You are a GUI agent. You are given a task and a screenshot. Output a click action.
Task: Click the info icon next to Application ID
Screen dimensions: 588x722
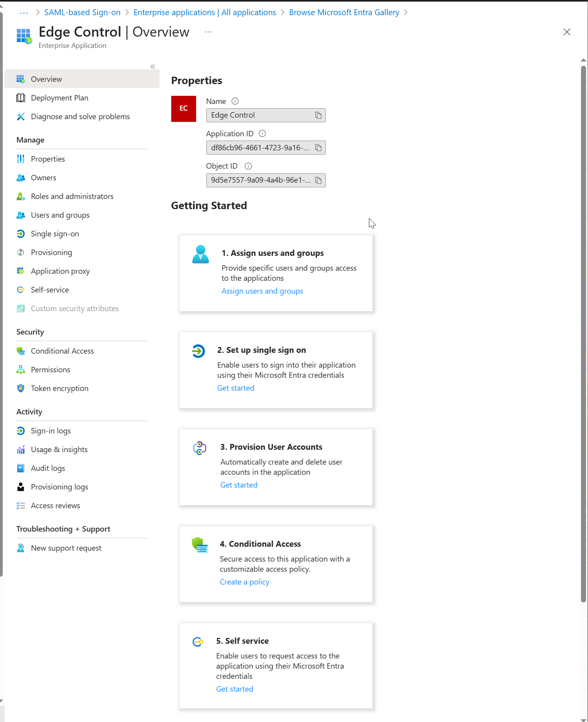262,134
